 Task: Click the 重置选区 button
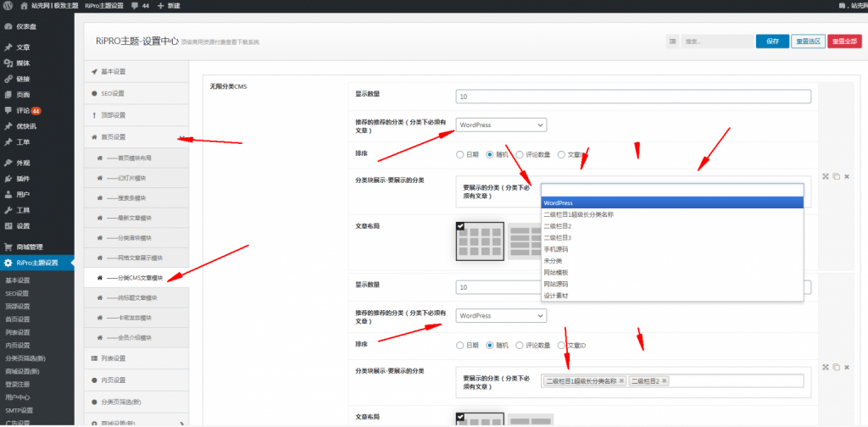808,41
